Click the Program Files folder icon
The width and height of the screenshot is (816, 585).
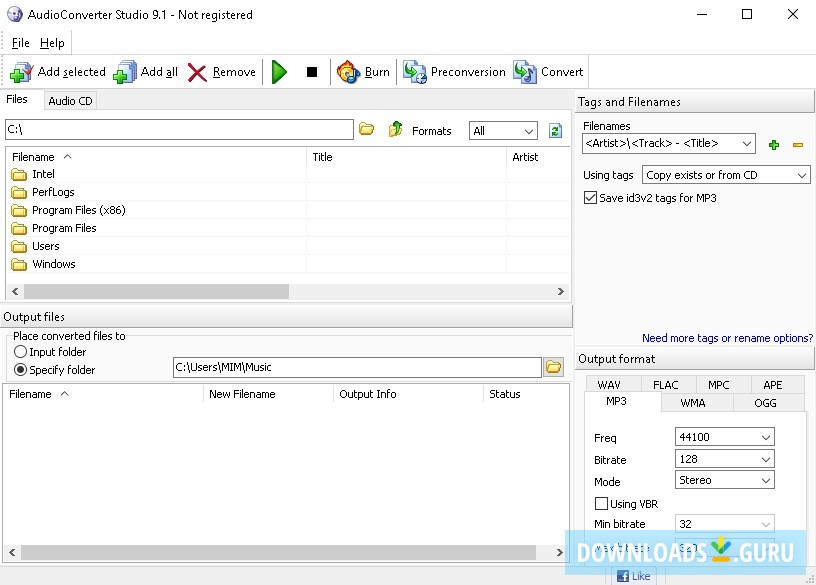click(x=19, y=228)
